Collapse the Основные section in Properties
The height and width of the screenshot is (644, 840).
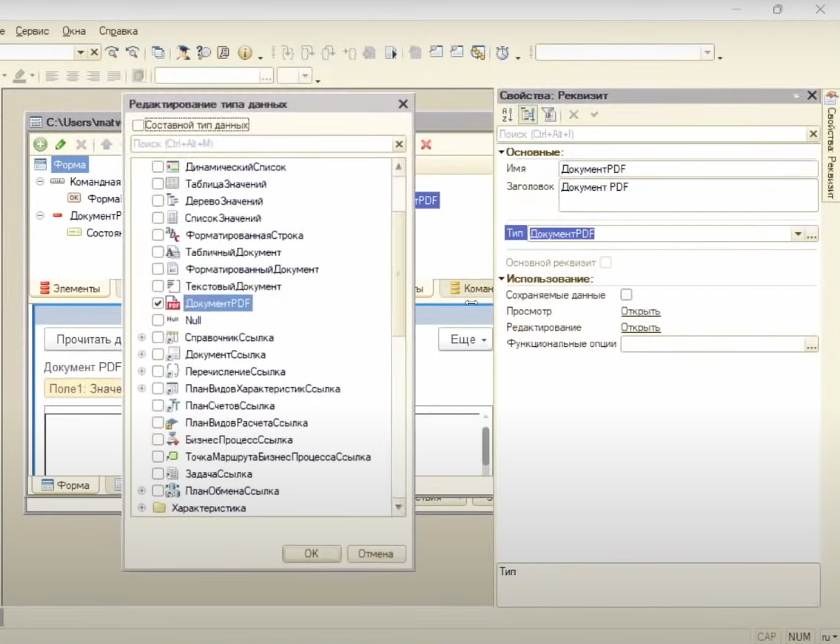(x=502, y=152)
